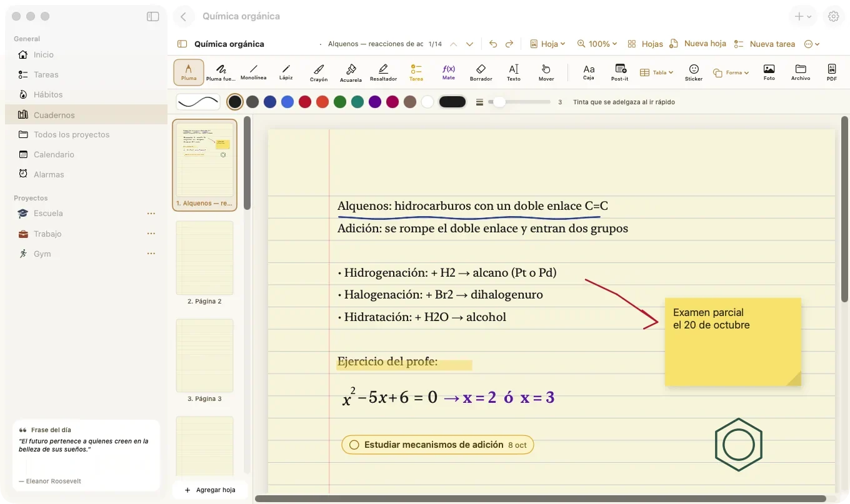850x504 pixels.
Task: Click the stroke thickness slider
Action: click(x=519, y=102)
